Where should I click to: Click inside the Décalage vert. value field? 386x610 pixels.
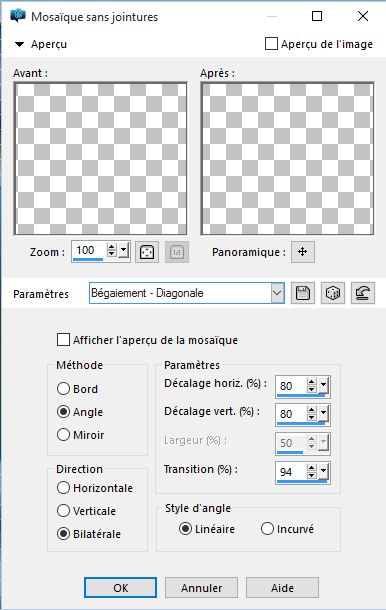click(x=291, y=414)
